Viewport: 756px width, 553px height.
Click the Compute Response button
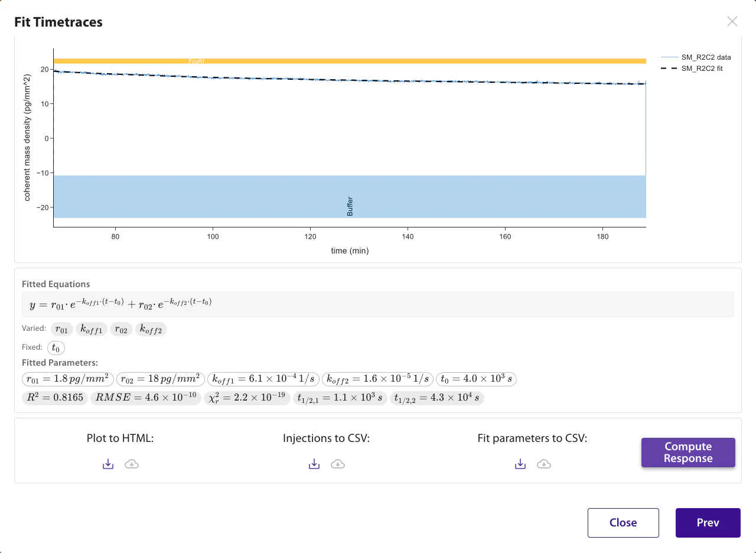(688, 453)
